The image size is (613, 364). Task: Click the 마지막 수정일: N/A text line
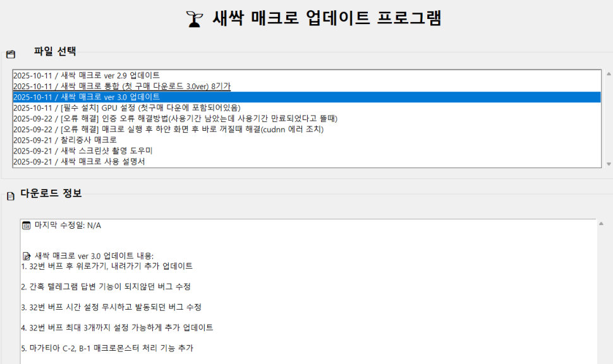point(68,226)
